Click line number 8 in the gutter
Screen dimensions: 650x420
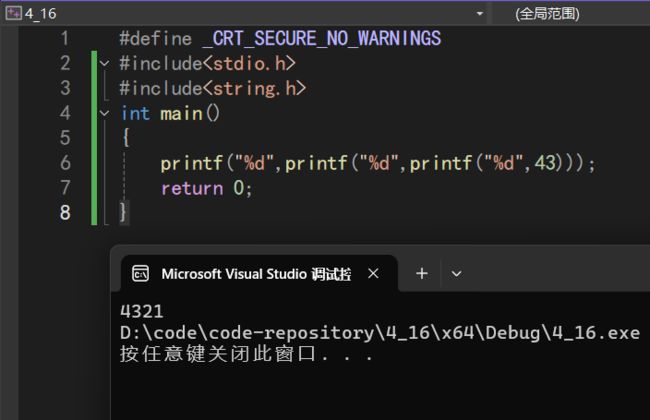tap(65, 212)
